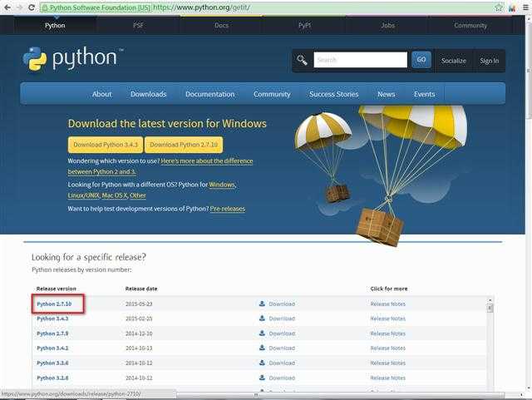Click download icon in Python 3.4.3 row
Screen dimensions: 532x400
[x=262, y=319]
